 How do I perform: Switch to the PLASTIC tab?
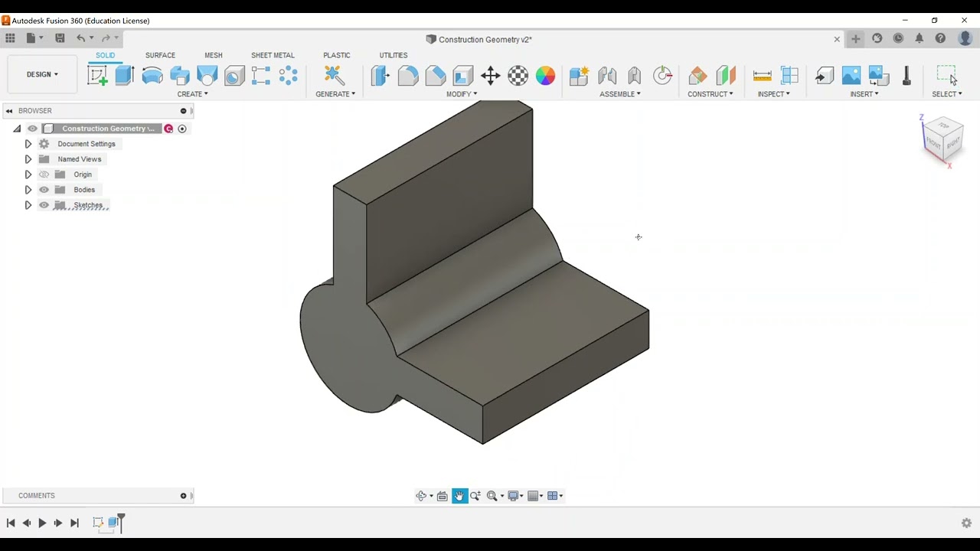[337, 55]
